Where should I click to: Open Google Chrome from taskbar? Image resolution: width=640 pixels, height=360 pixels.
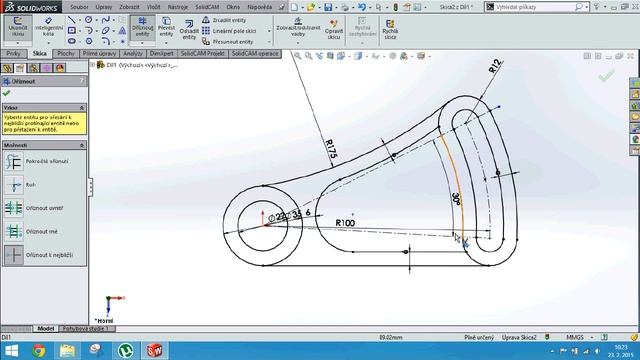pyautogui.click(x=39, y=351)
